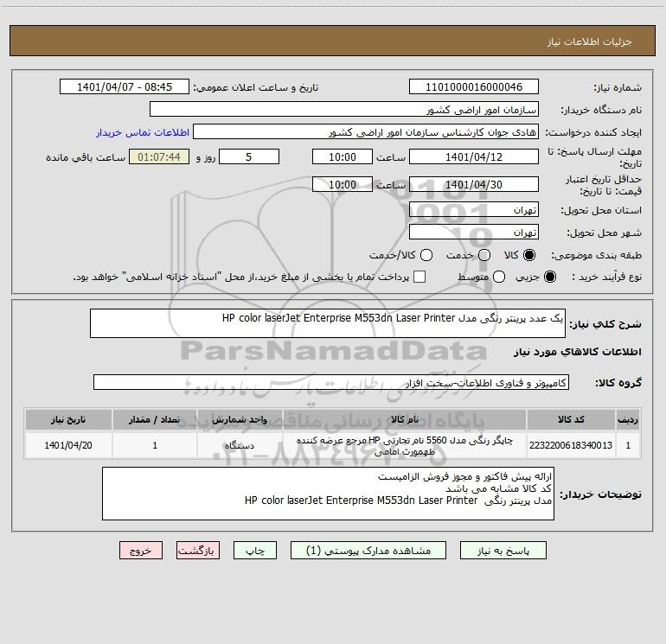Click the چاپ print button
The image size is (666, 644).
click(255, 551)
